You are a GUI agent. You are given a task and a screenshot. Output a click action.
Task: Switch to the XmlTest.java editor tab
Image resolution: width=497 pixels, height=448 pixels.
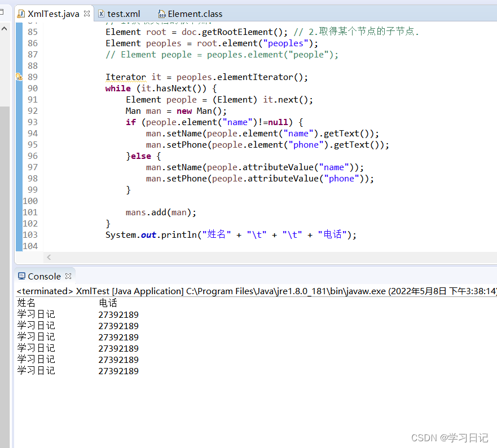(53, 14)
